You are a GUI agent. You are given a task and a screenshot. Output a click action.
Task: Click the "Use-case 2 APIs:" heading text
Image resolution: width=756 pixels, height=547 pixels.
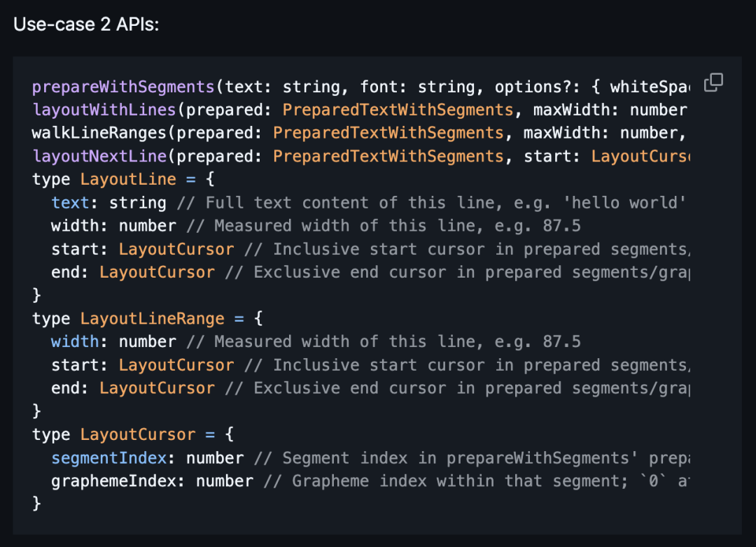tap(86, 24)
